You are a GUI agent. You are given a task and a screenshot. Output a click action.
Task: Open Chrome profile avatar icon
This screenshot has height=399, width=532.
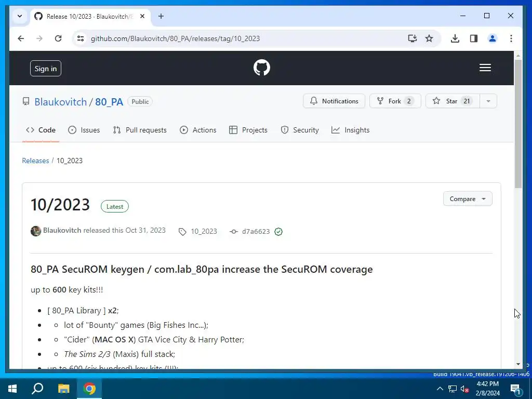pyautogui.click(x=493, y=38)
